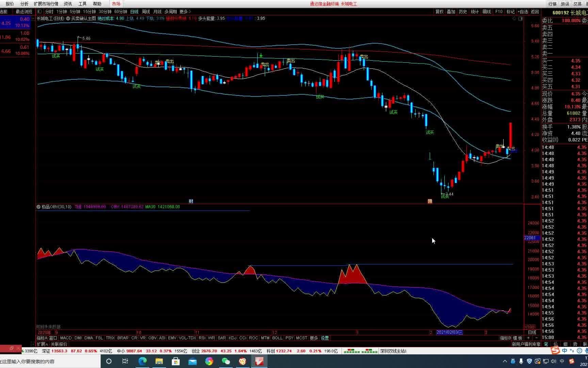588x368 pixels.
Task: Select the 市场 tab
Action: [x=116, y=4]
